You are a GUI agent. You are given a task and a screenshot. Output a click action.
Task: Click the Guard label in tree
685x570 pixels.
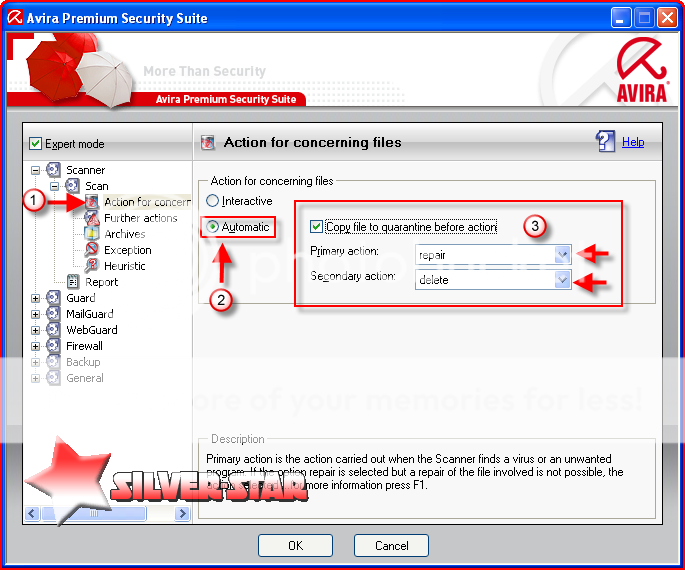coord(80,298)
